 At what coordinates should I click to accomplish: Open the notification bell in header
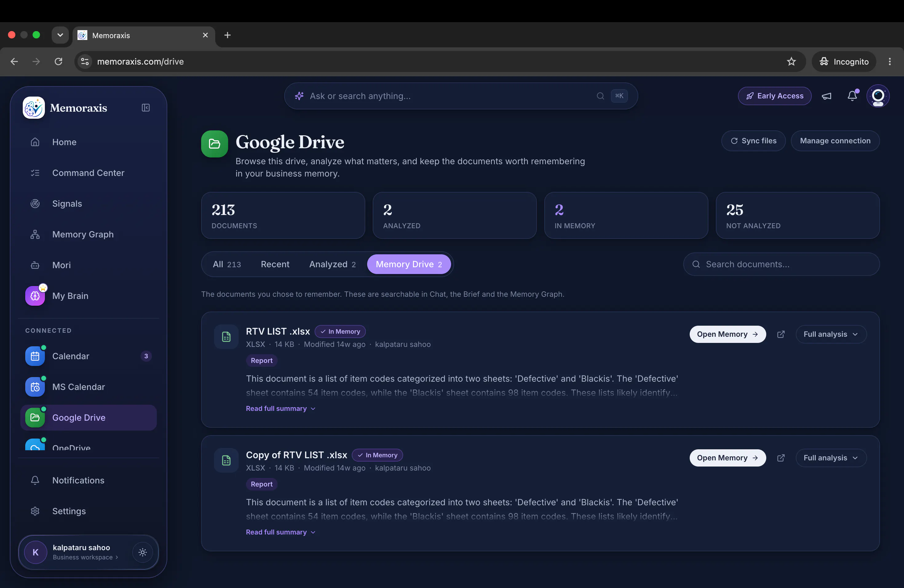853,96
